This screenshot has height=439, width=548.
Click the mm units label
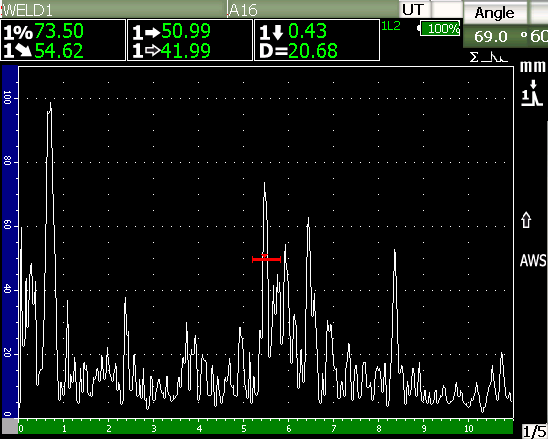[532, 66]
